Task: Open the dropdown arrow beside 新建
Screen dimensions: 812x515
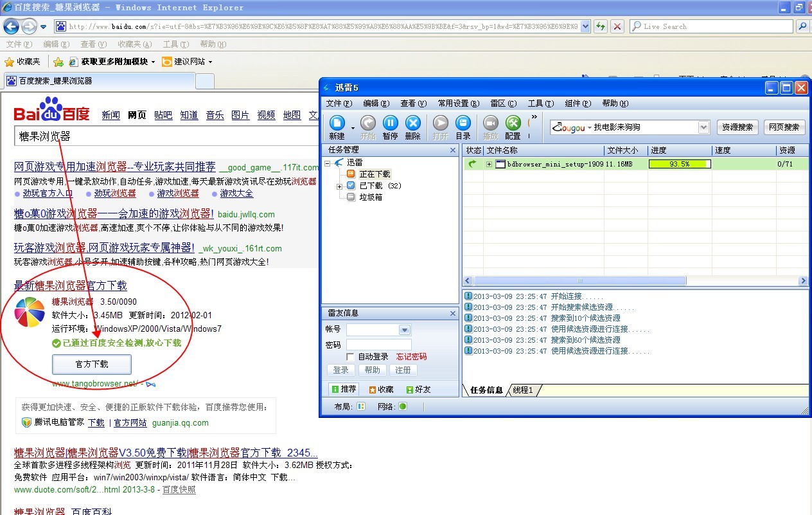Action: tap(353, 127)
